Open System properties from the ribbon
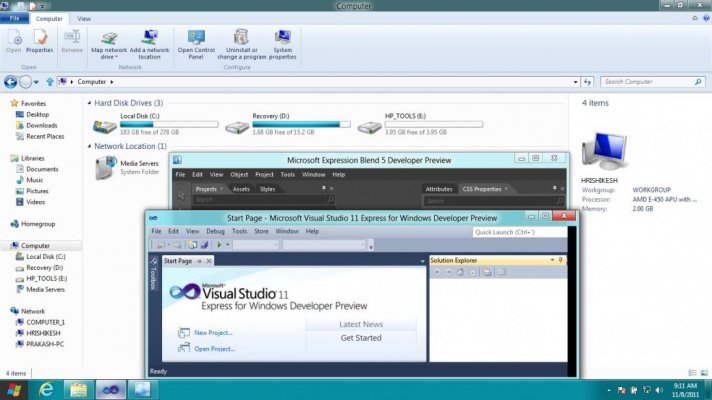 click(282, 45)
